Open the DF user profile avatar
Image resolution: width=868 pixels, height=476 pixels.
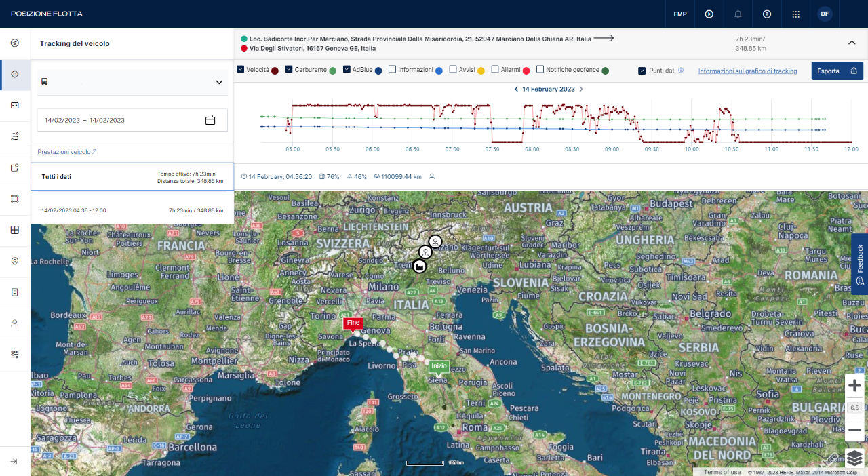[825, 14]
